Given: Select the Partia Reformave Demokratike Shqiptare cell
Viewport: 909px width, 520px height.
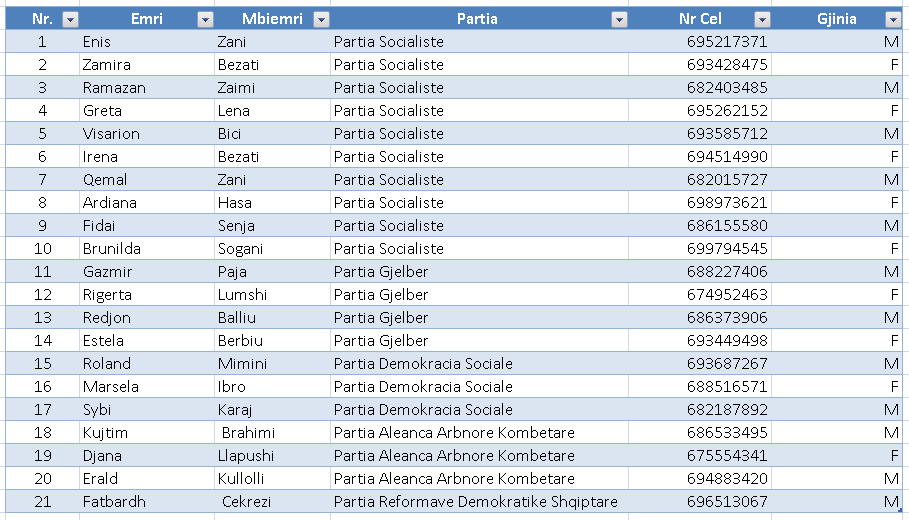Looking at the screenshot, I should coord(476,502).
